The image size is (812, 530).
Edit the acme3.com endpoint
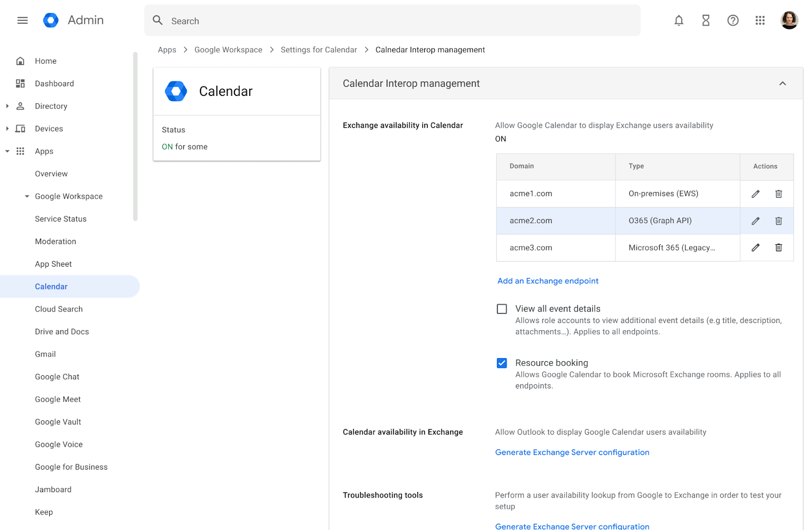pyautogui.click(x=756, y=248)
